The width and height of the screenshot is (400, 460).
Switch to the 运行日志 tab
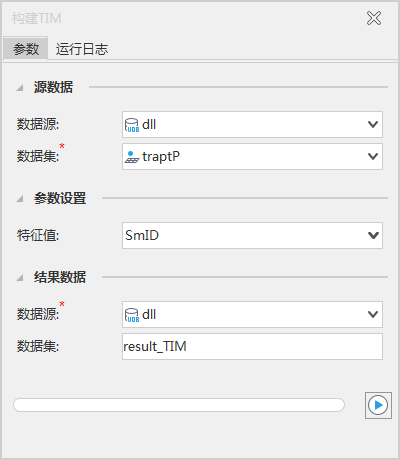click(x=82, y=49)
